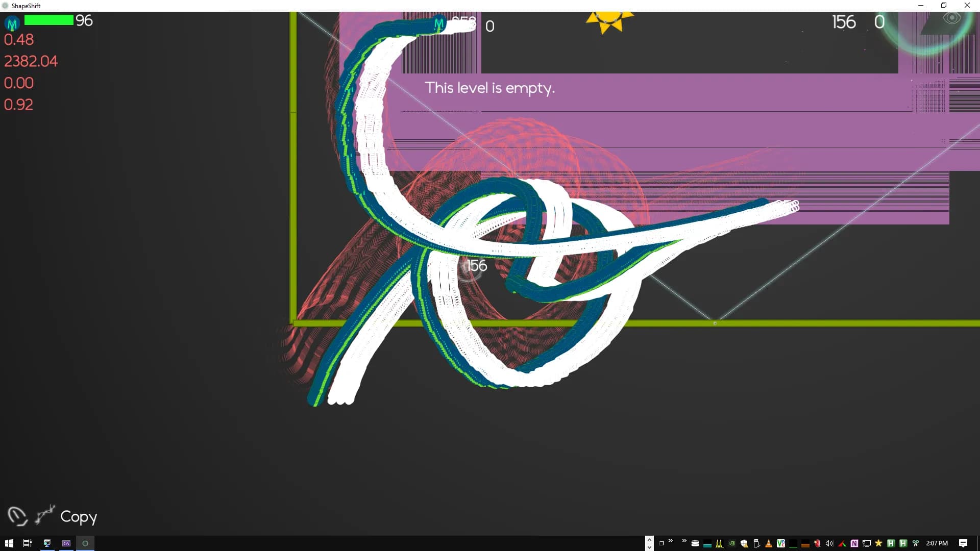Image resolution: width=980 pixels, height=551 pixels.
Task: Click the up arrow on the taskbar scroll control
Action: (649, 539)
